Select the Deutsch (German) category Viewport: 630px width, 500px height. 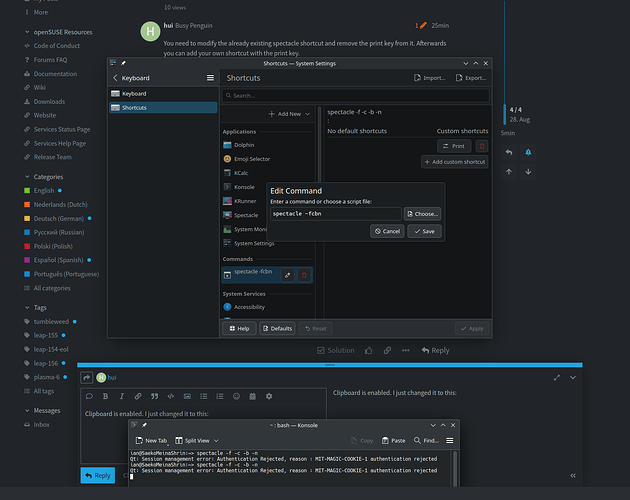click(x=58, y=219)
